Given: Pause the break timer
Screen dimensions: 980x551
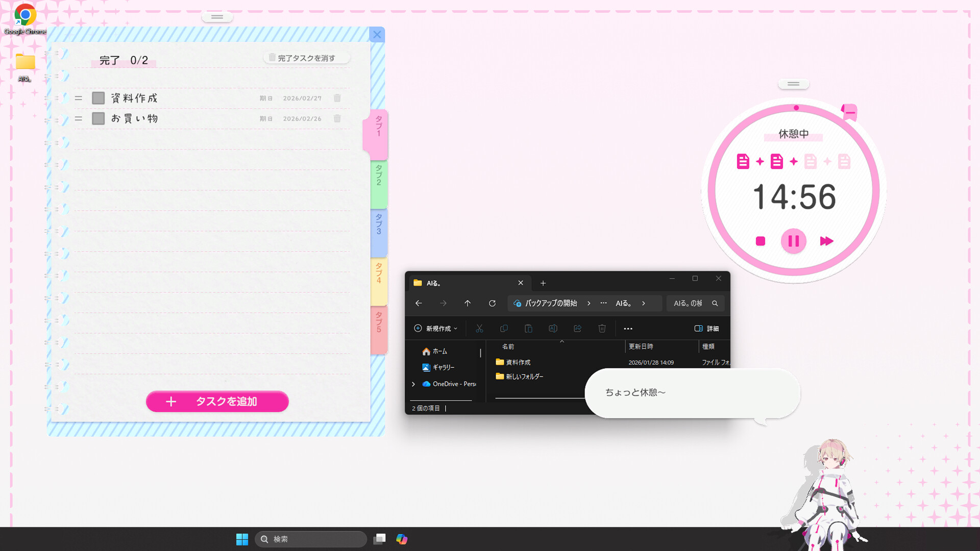Looking at the screenshot, I should click(793, 241).
